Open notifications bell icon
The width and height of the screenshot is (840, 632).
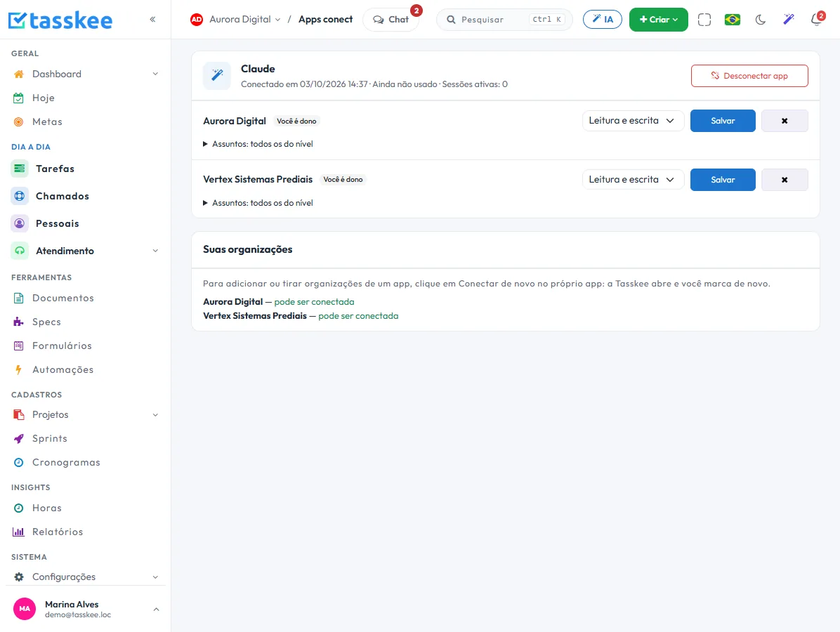click(816, 20)
